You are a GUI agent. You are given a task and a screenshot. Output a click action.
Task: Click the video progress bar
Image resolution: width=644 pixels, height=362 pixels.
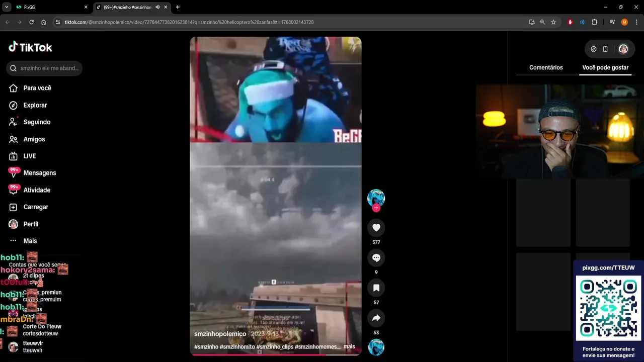(275, 354)
